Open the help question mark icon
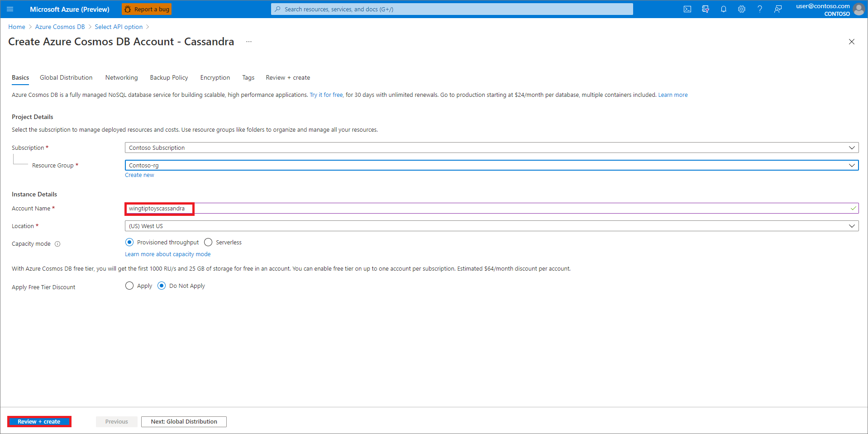This screenshot has width=868, height=434. (759, 9)
